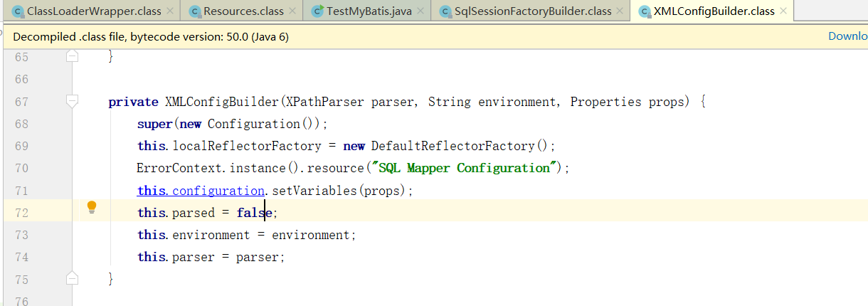The image size is (868, 306).
Task: Click line number 68 in the gutter
Action: tap(21, 124)
